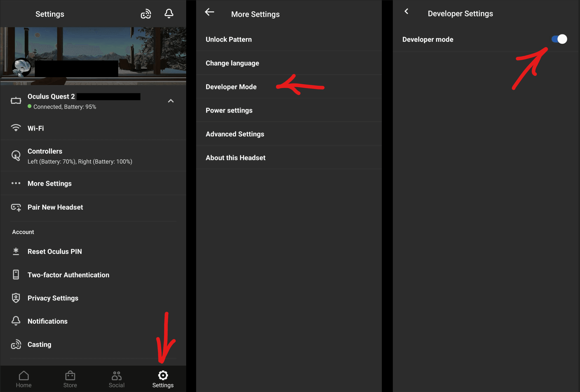Collapse the Oculus Quest 2 device section

click(x=171, y=101)
